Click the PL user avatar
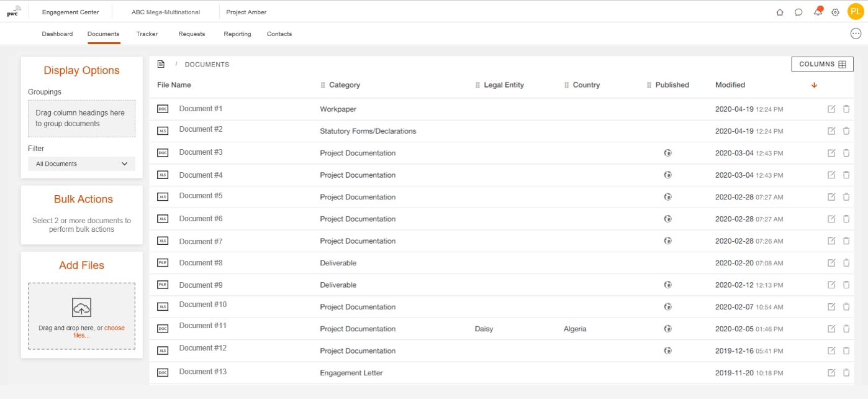 point(856,12)
